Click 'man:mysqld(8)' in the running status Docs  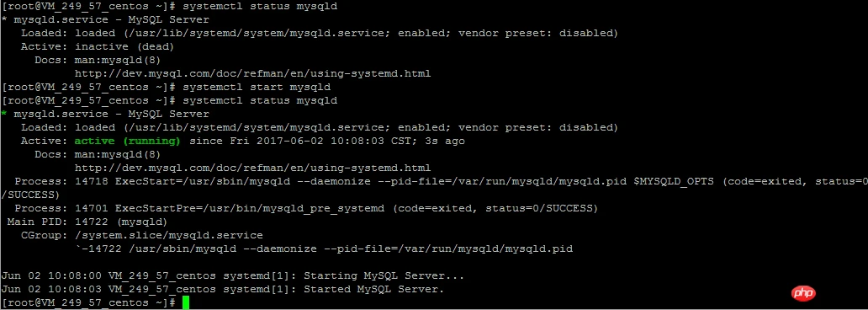[118, 154]
